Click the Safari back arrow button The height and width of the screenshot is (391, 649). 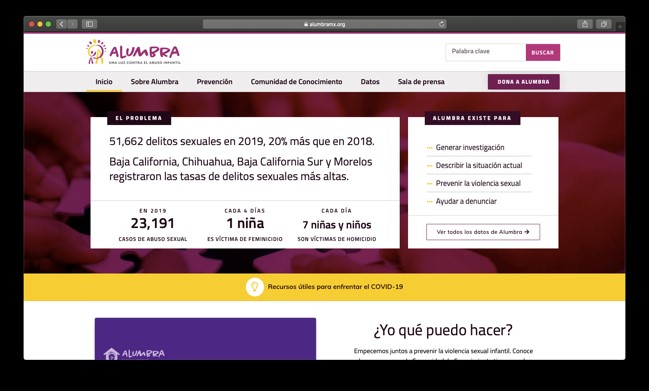(61, 24)
